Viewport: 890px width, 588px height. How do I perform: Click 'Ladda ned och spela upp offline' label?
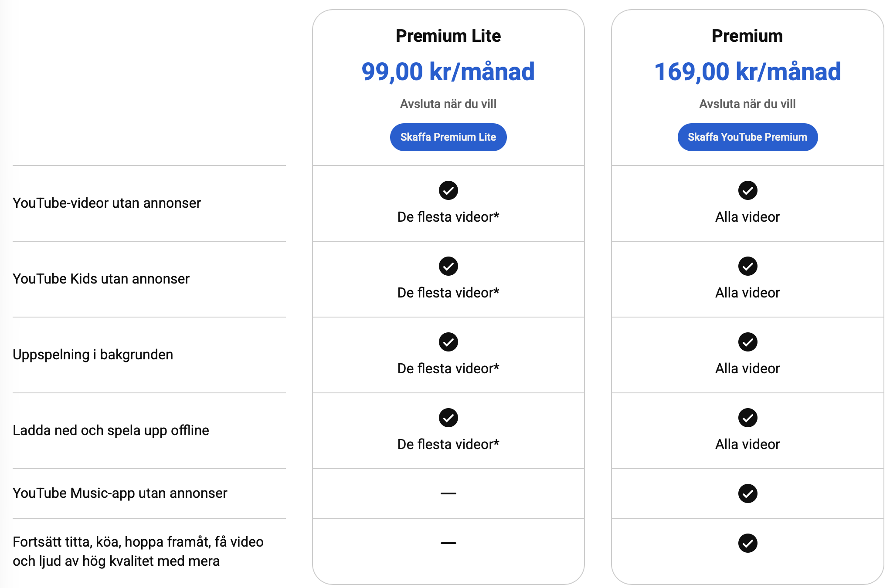(x=111, y=430)
